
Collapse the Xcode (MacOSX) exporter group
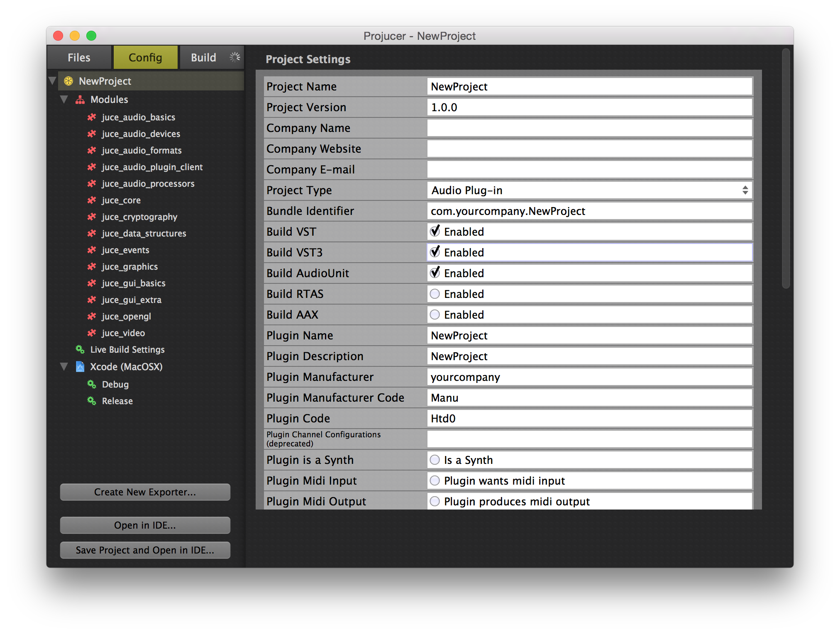click(64, 367)
